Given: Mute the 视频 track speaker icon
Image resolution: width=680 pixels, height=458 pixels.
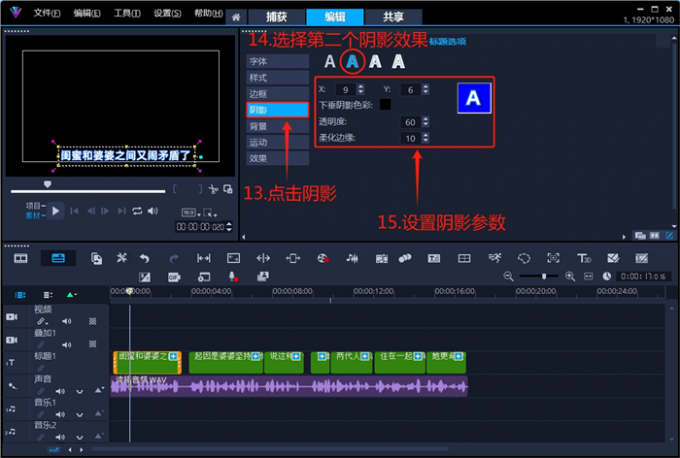Looking at the screenshot, I should tap(66, 321).
